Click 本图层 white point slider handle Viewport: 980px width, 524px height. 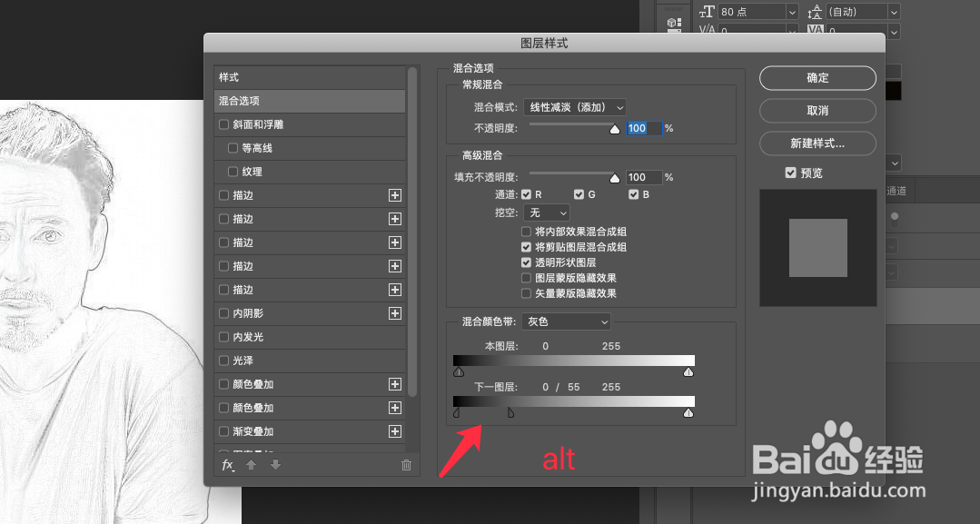[688, 372]
